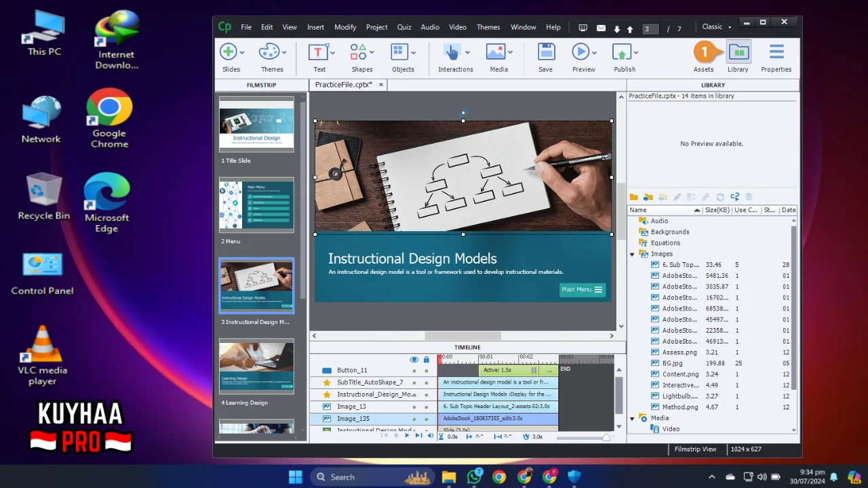Sort library by Name column header
Screen dimensions: 868x488
point(665,210)
